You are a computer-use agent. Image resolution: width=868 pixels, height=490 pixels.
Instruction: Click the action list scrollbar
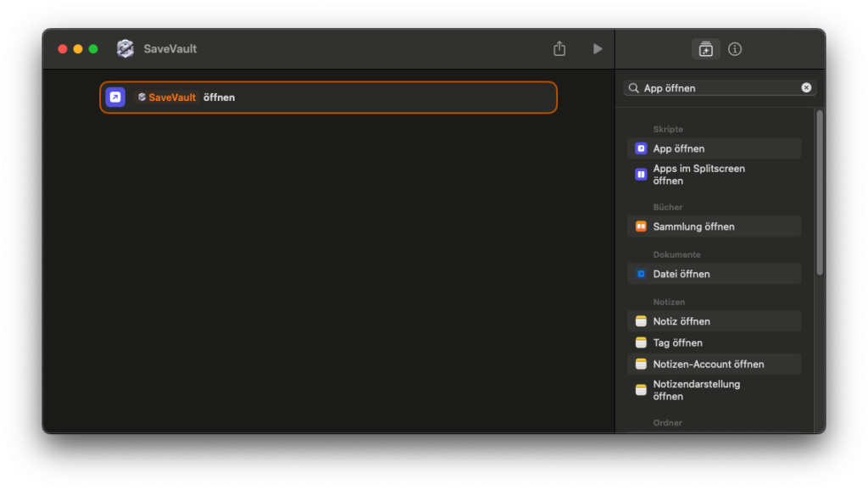pyautogui.click(x=820, y=192)
